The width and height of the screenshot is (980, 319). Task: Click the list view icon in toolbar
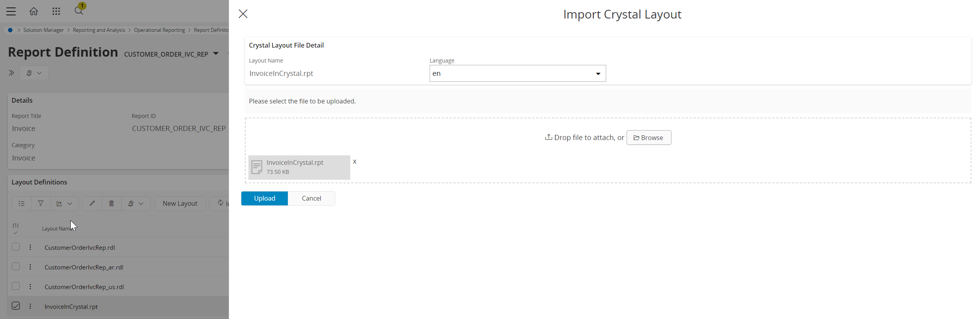point(22,203)
